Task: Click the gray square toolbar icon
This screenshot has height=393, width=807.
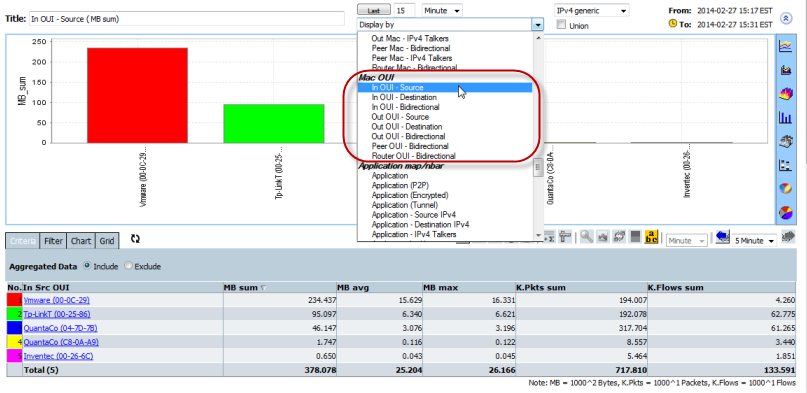Action: [x=636, y=237]
